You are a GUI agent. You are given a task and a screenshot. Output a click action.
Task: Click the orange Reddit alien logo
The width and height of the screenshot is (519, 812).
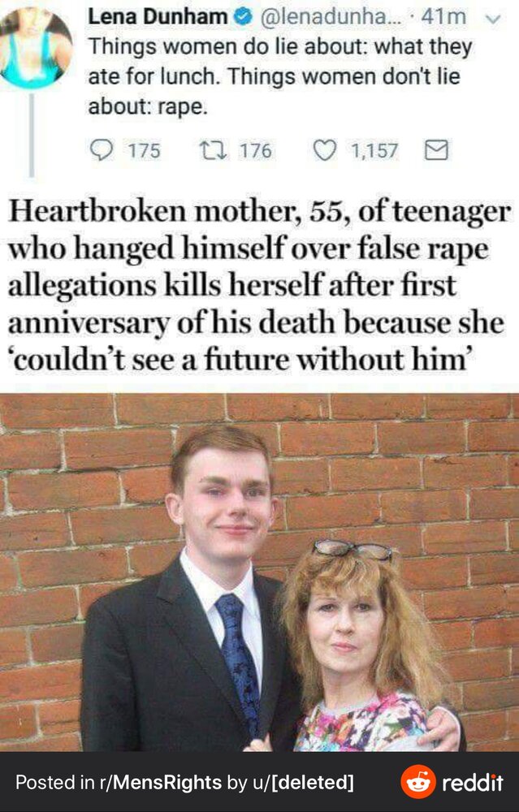pyautogui.click(x=418, y=781)
